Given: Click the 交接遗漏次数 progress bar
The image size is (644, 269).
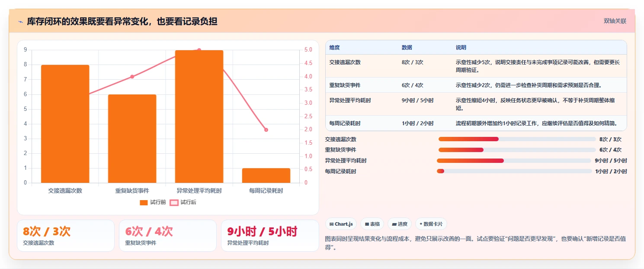Looking at the screenshot, I should [517, 139].
